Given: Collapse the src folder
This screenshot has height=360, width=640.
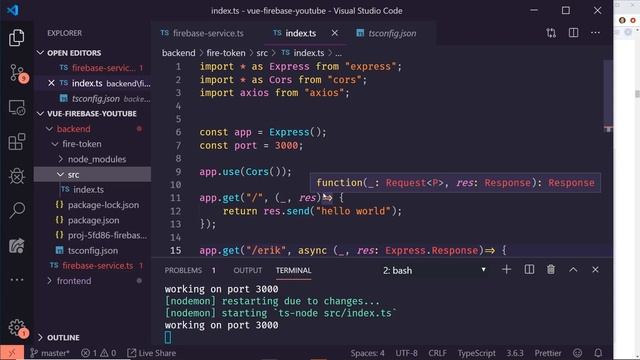Looking at the screenshot, I should [x=60, y=175].
